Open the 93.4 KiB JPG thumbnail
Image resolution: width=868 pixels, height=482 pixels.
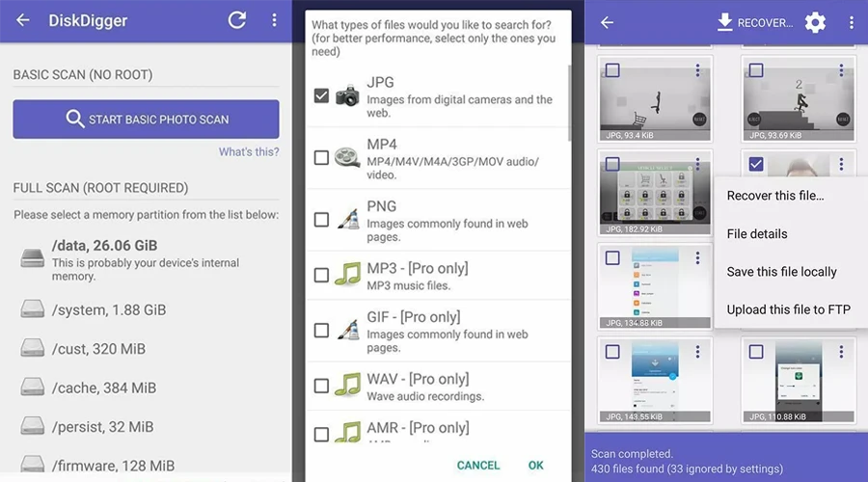click(x=655, y=98)
